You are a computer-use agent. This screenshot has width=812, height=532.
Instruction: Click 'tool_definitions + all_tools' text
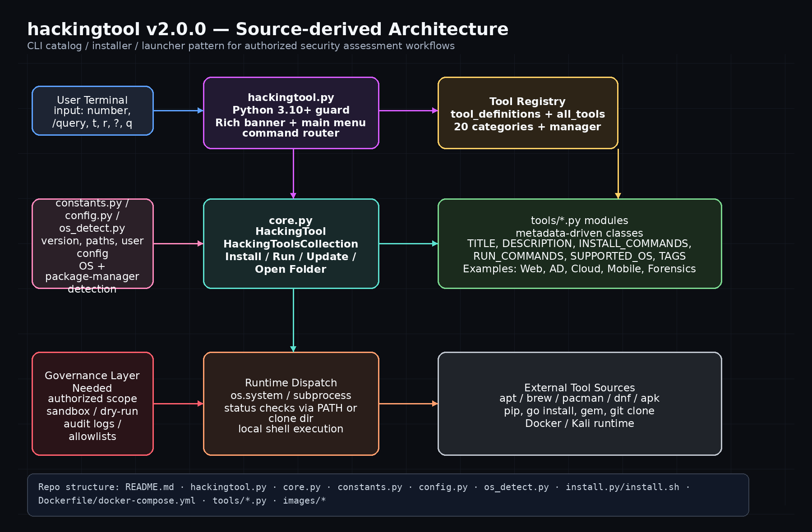click(528, 114)
